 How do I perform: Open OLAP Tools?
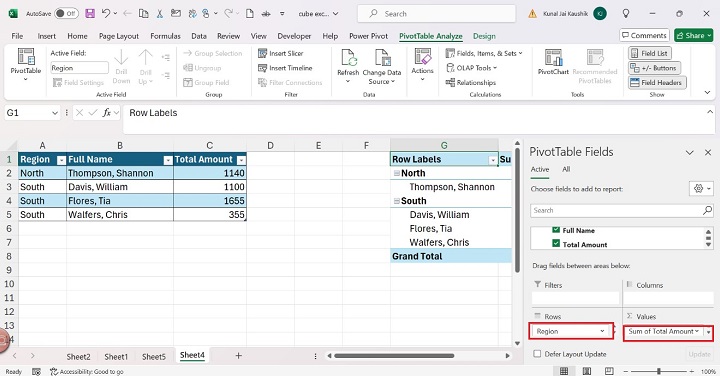click(472, 68)
